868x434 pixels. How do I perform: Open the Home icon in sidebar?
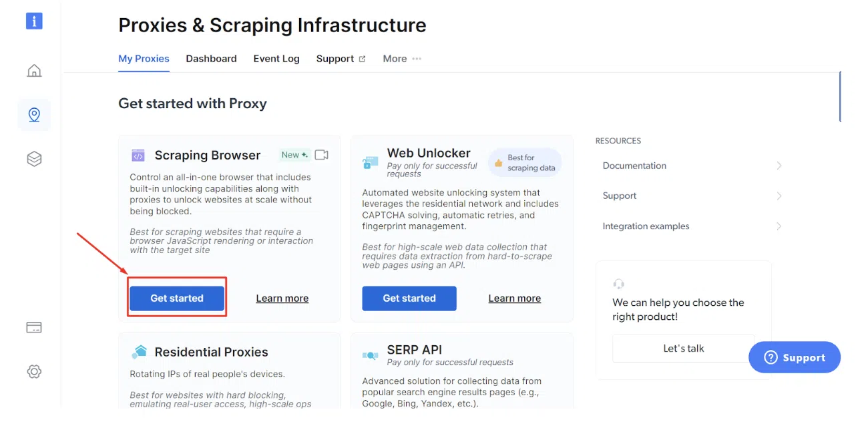34,71
